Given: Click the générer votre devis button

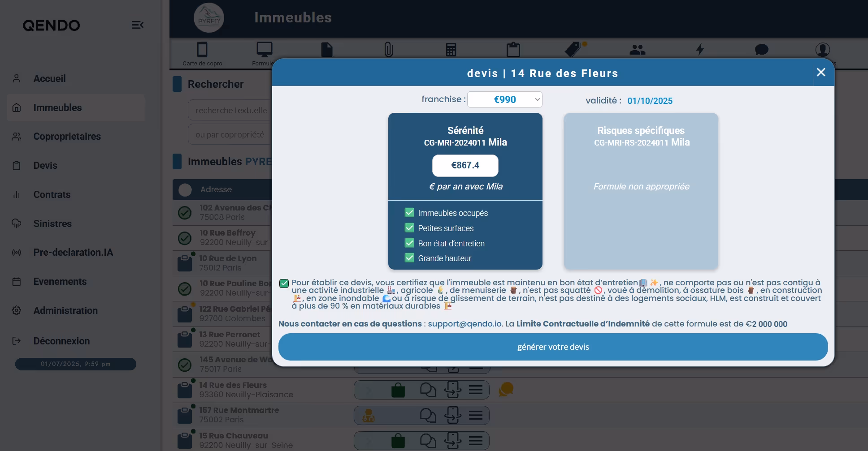Looking at the screenshot, I should [552, 347].
